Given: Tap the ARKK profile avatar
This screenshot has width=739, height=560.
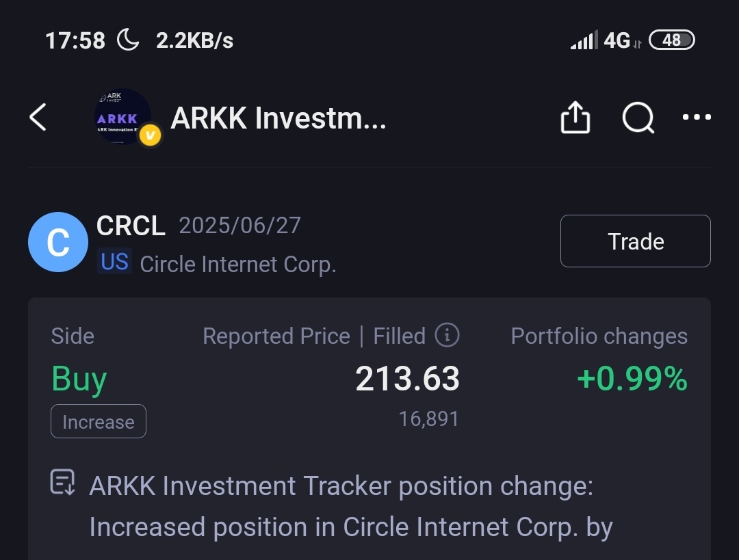Looking at the screenshot, I should point(122,116).
